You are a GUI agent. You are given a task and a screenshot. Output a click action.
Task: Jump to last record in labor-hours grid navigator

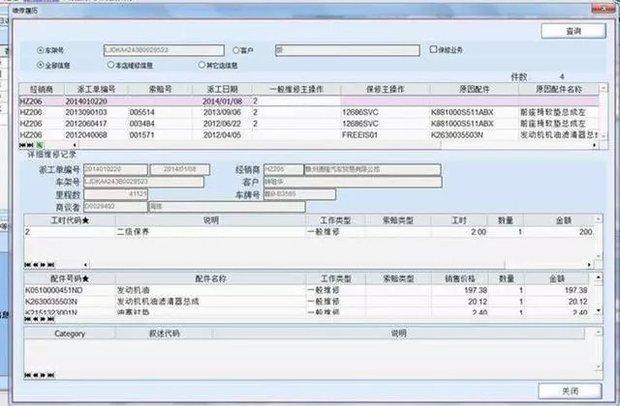tap(51, 264)
